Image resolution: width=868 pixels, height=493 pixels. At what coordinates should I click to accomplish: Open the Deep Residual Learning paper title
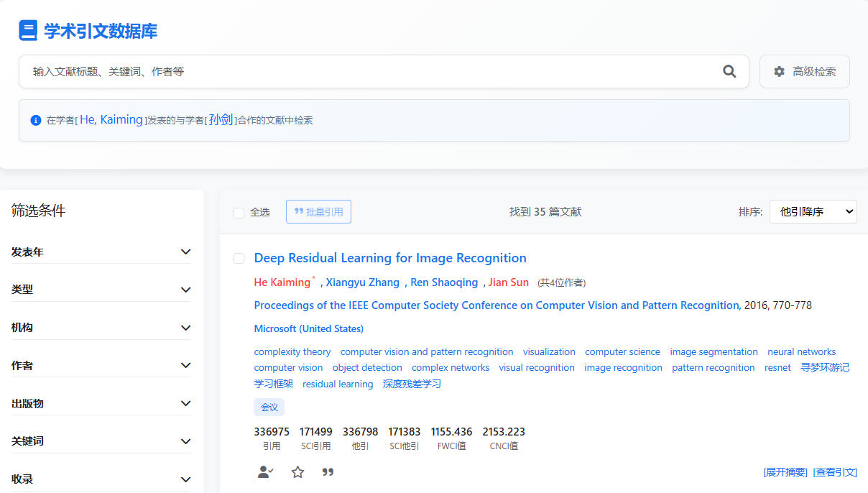[x=390, y=258]
